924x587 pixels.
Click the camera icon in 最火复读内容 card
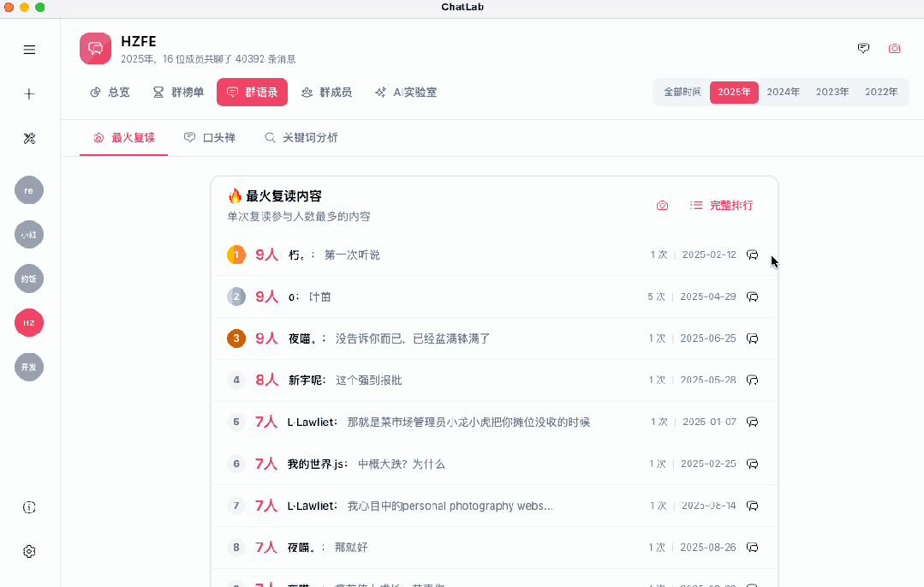pos(662,206)
